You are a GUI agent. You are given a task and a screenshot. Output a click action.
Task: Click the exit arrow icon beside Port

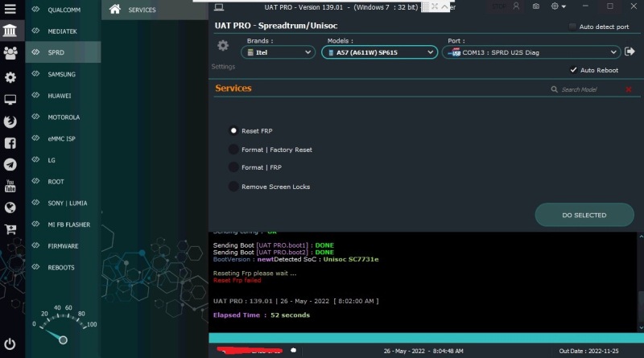(630, 51)
